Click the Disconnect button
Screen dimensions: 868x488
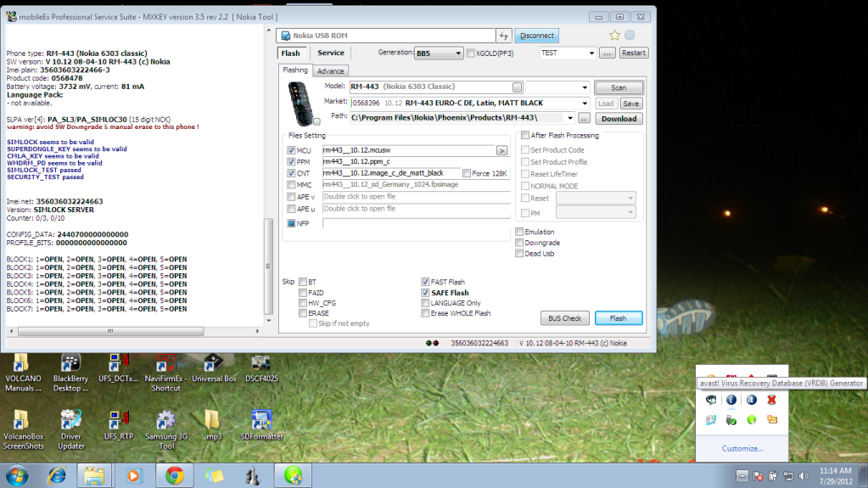coord(536,36)
